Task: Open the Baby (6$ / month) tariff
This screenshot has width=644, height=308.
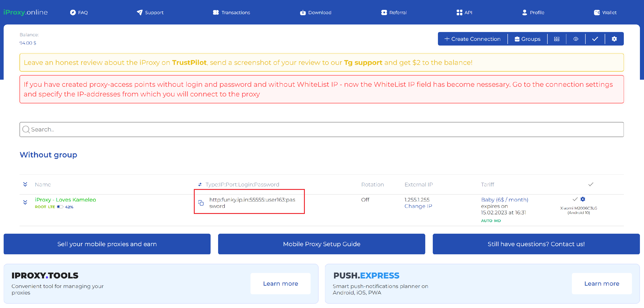Action: click(504, 200)
